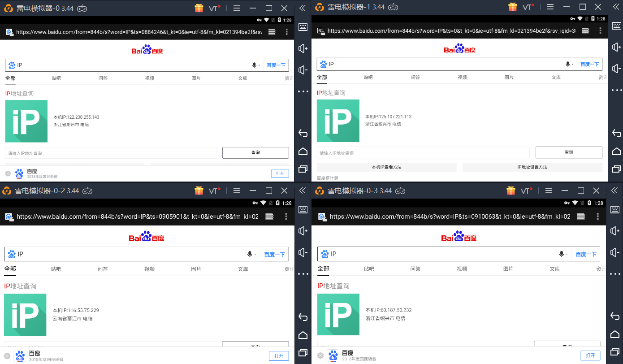Screen dimensions: 623x364
Task: Click VT icon in 雷电模拟器-1 title bar
Action: (528, 7)
